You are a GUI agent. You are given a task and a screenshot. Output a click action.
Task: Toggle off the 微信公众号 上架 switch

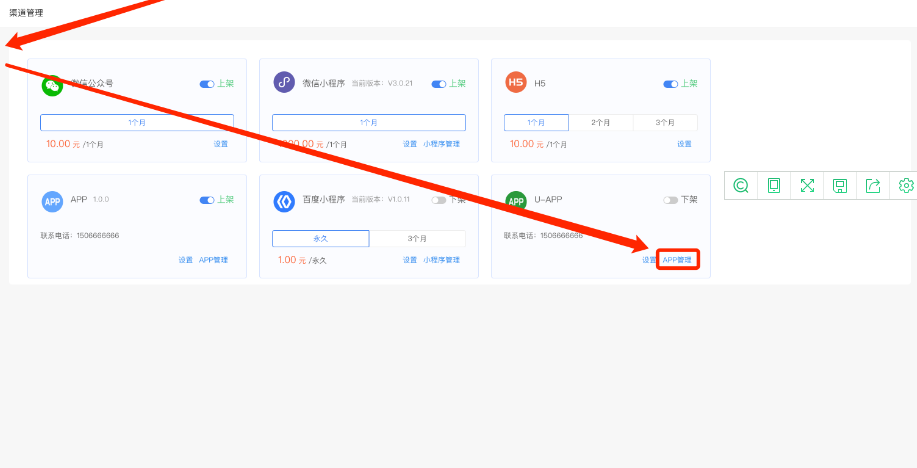207,84
